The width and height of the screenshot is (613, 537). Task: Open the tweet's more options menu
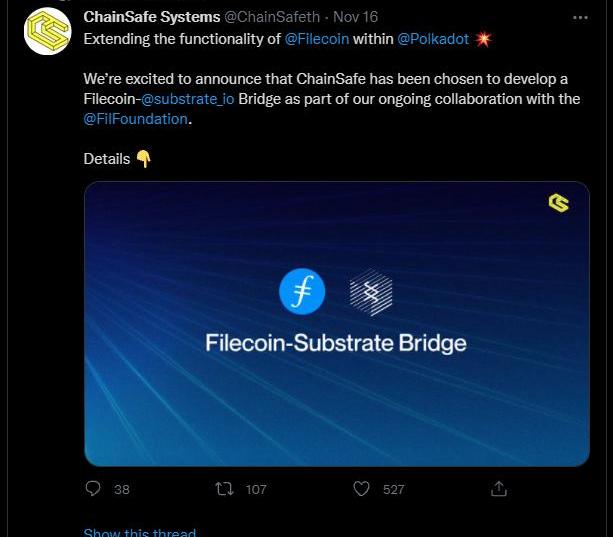[x=580, y=18]
